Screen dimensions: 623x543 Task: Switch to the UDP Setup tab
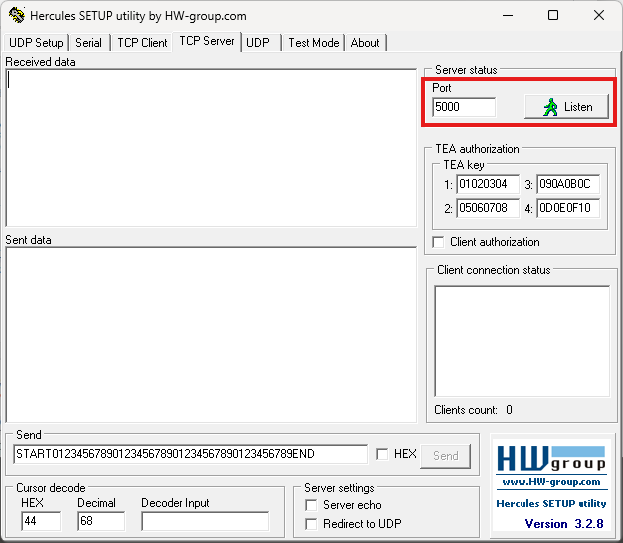click(x=36, y=43)
